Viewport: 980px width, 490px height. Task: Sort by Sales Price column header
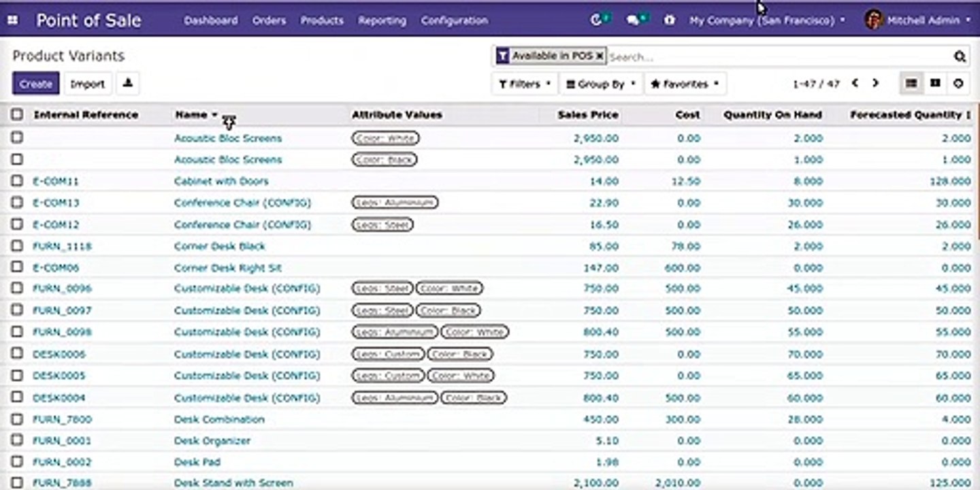(x=588, y=114)
